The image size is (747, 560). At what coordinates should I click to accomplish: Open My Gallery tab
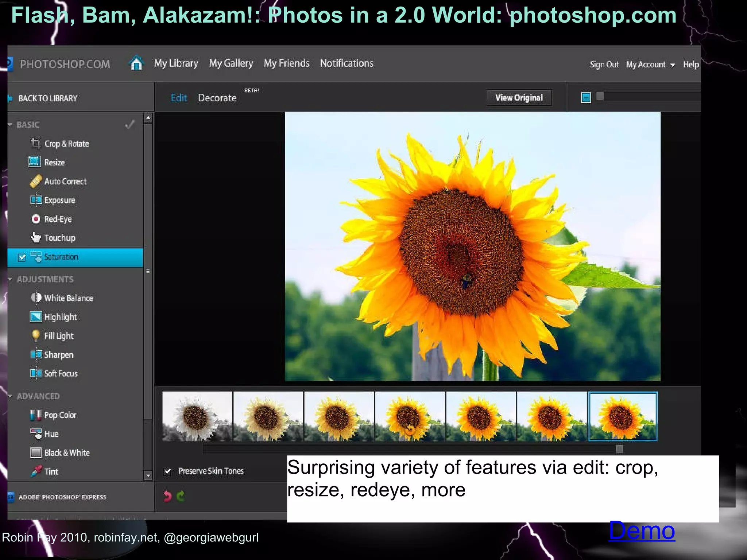coord(231,63)
